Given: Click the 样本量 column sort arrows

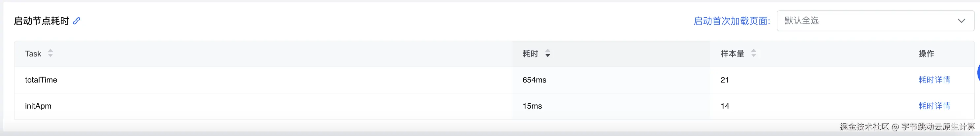Looking at the screenshot, I should coord(753,53).
